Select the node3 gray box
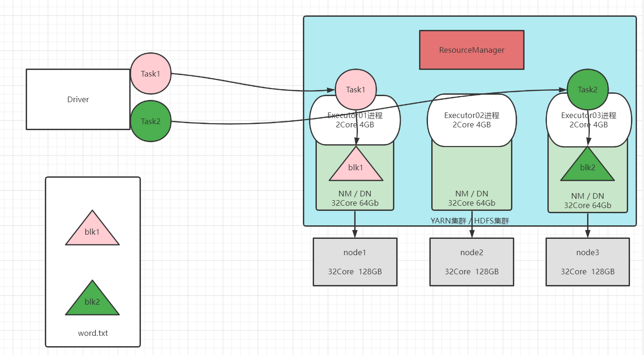This screenshot has width=644, height=355. 588,262
